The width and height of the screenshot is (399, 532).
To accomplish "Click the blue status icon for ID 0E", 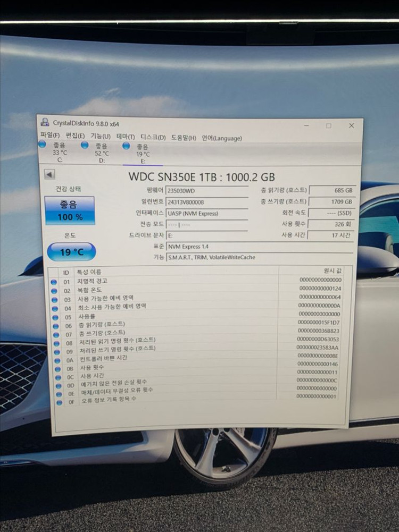I will coord(59,394).
